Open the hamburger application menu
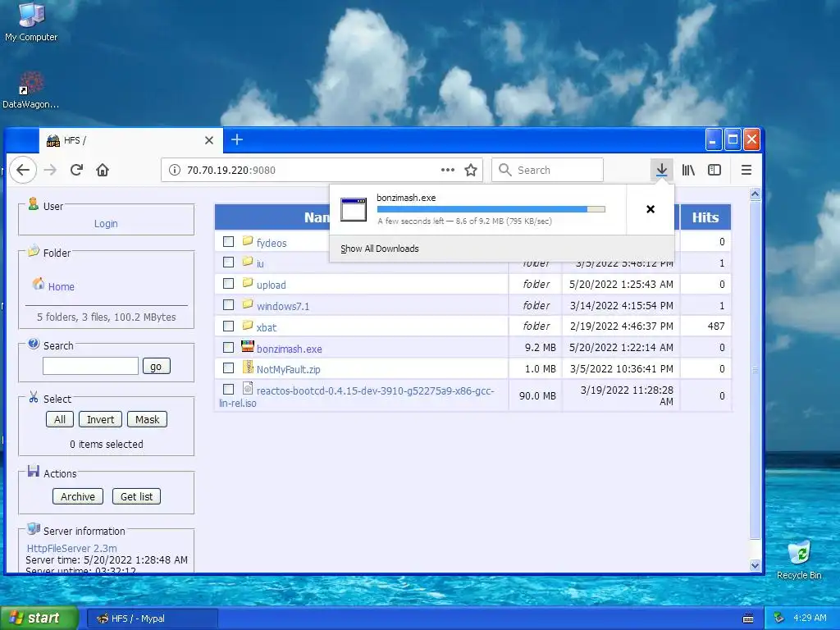Image resolution: width=840 pixels, height=630 pixels. pos(746,171)
